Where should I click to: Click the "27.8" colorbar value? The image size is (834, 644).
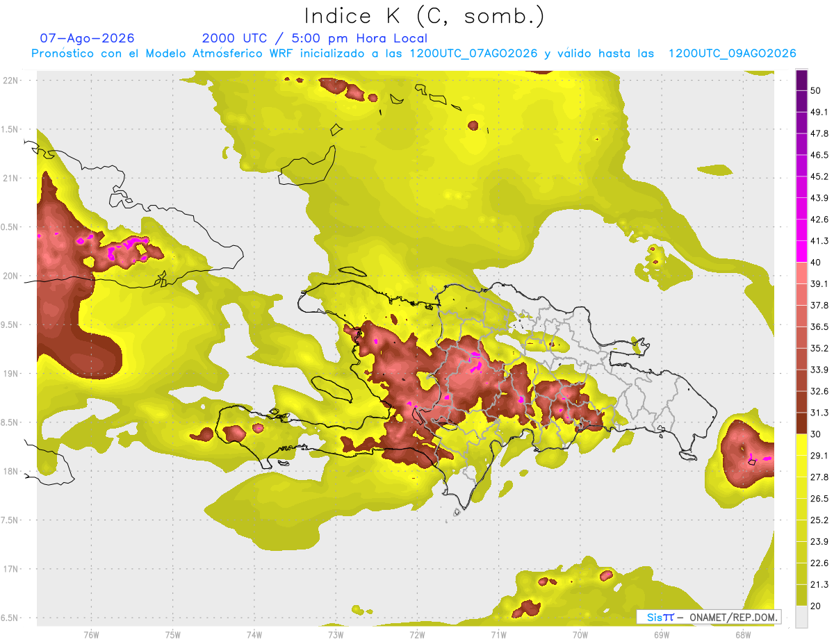click(x=819, y=477)
